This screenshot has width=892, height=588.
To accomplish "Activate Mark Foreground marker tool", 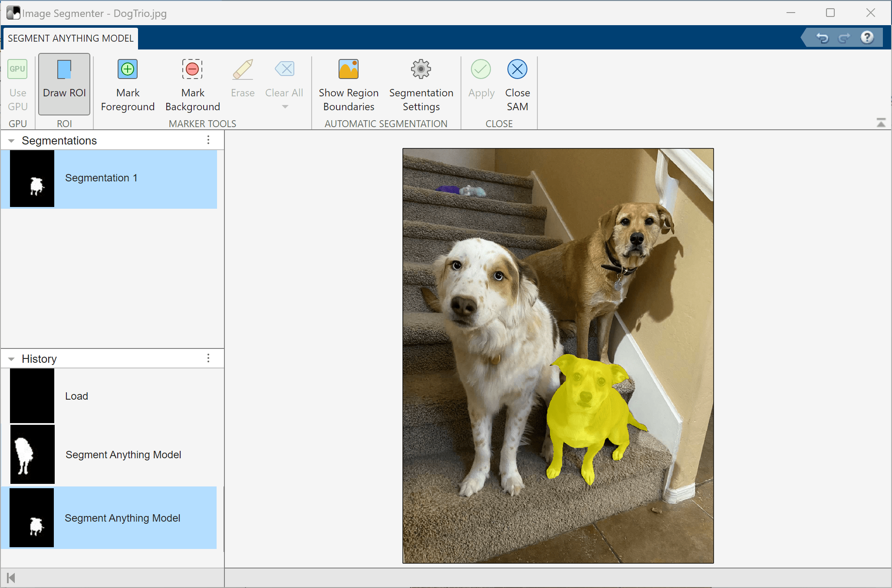I will 128,82.
